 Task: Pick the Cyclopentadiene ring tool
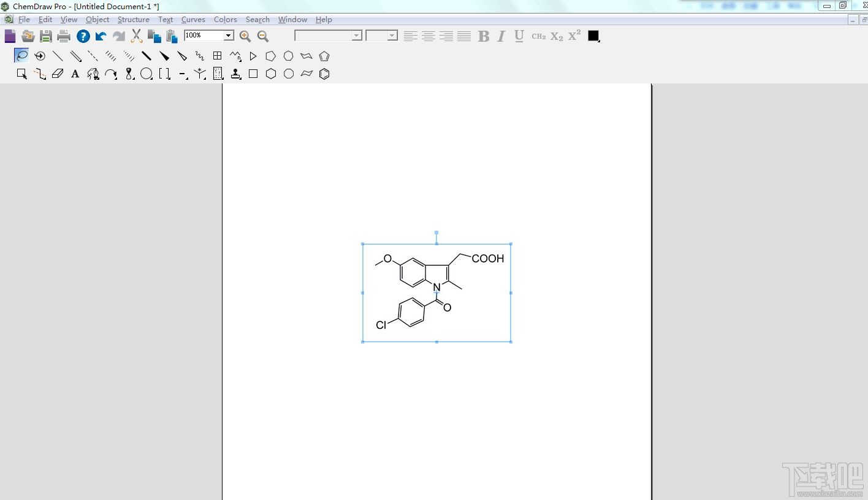pyautogui.click(x=324, y=56)
